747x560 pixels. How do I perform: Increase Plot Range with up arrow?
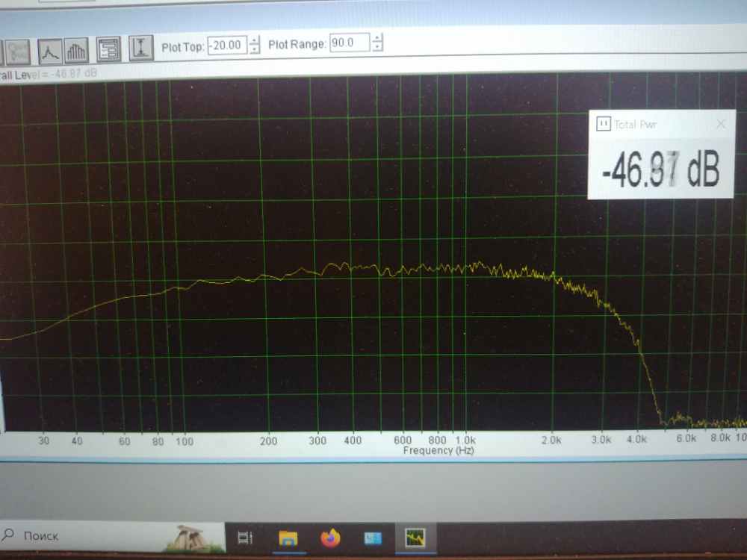377,38
